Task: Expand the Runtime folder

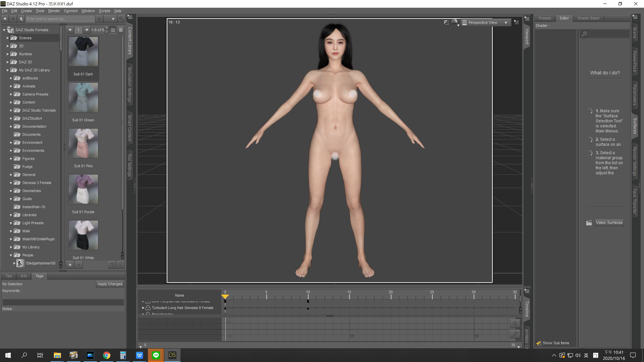Action: (8, 54)
